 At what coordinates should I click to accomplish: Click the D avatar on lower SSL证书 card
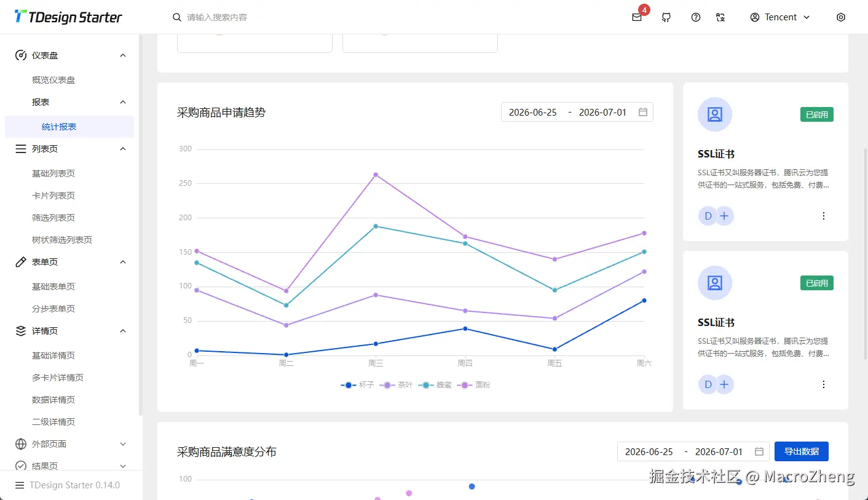click(x=708, y=384)
